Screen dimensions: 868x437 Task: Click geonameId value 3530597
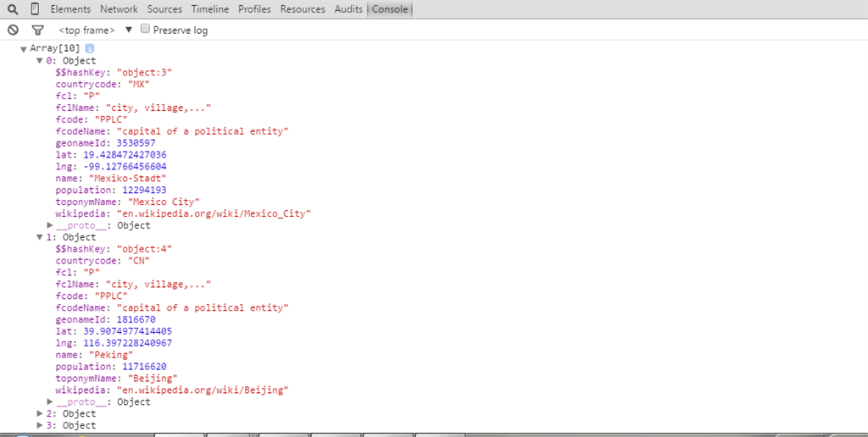(136, 143)
